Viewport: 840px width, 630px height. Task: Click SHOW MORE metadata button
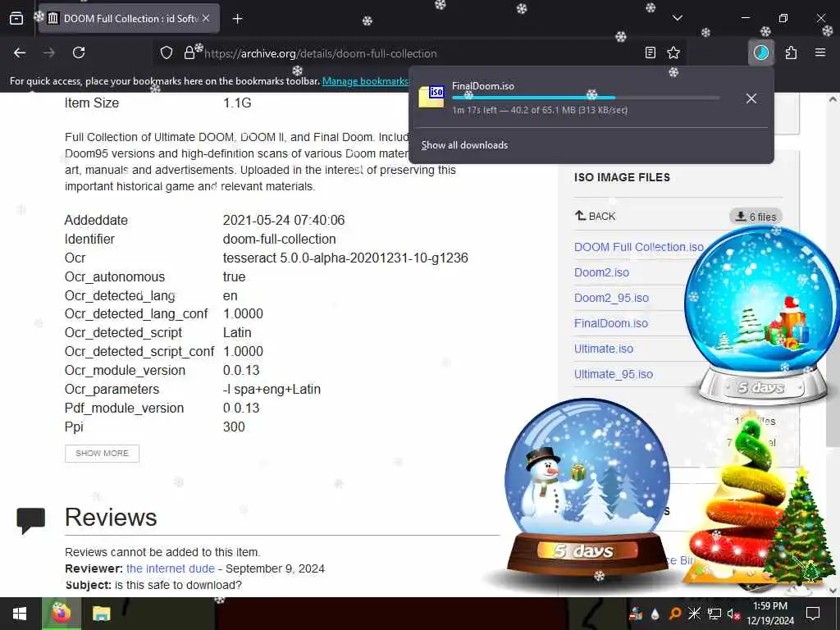click(x=102, y=453)
